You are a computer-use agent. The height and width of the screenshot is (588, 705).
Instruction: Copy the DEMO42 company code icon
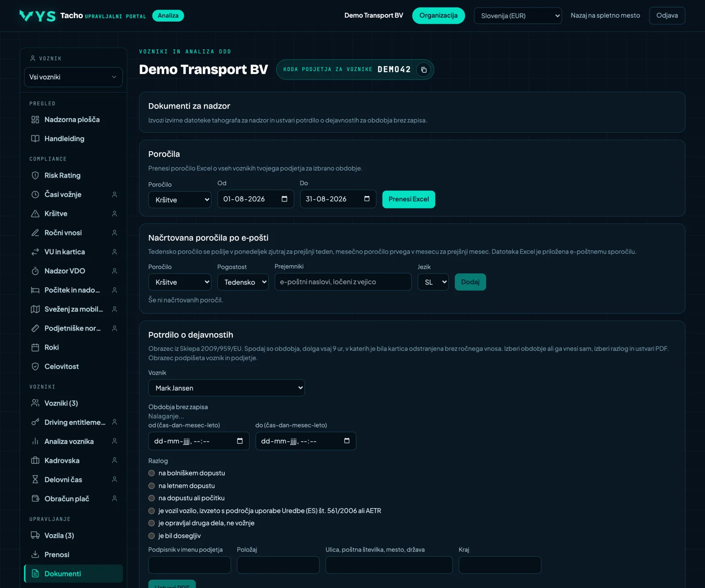tap(423, 70)
